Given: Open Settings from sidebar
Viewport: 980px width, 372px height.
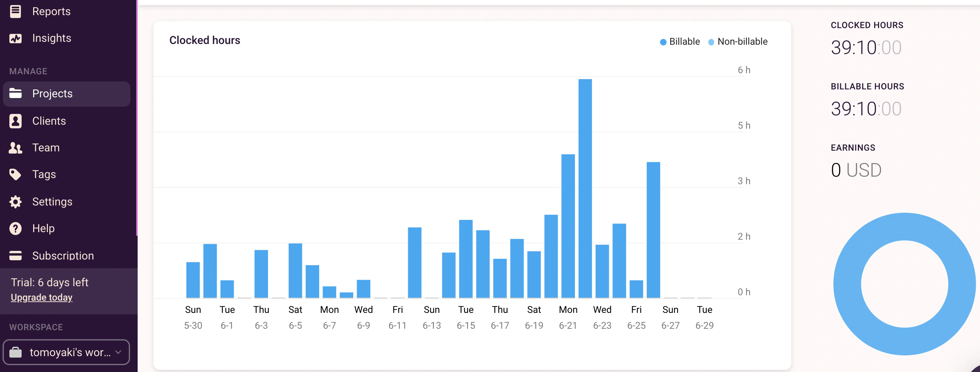Looking at the screenshot, I should [52, 201].
